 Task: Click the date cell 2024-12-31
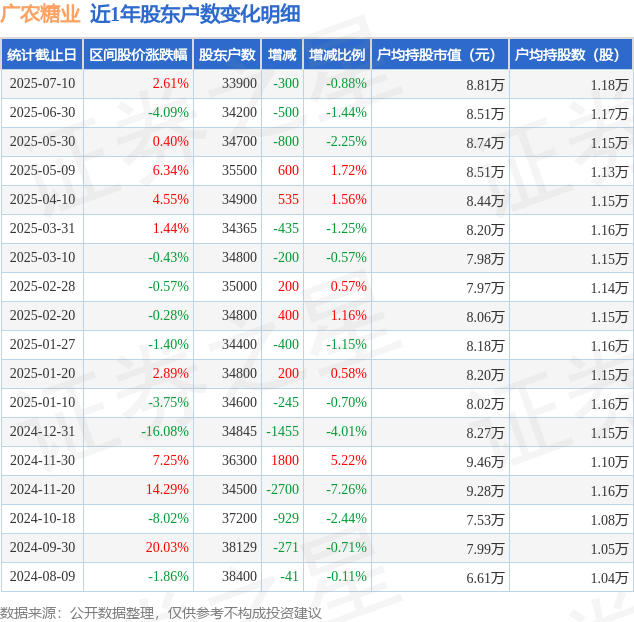(x=42, y=431)
